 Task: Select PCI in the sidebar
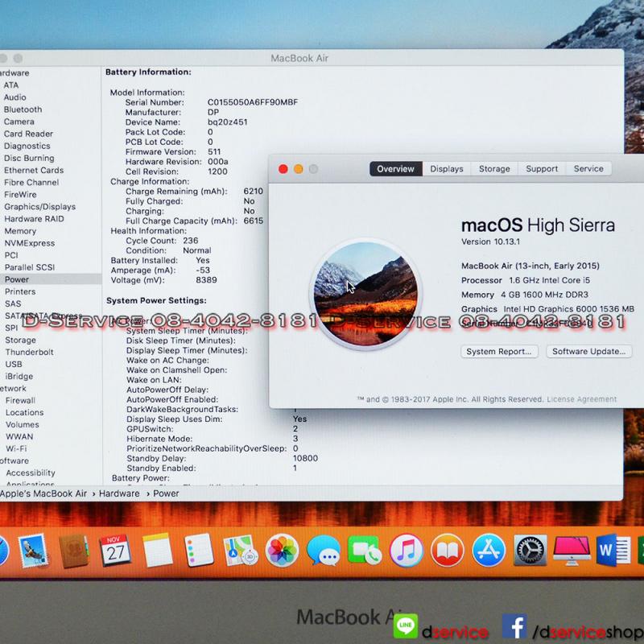pyautogui.click(x=11, y=255)
